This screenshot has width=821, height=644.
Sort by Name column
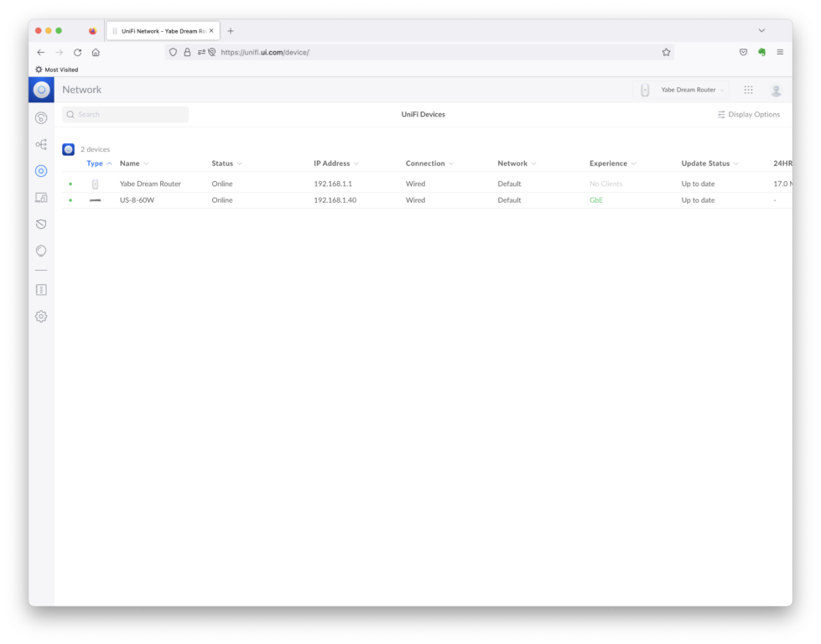click(134, 164)
